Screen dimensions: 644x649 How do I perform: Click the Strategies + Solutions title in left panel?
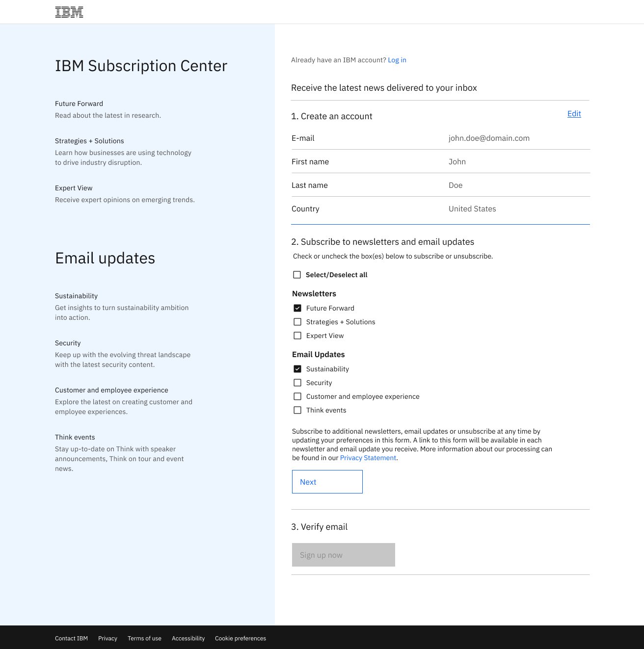pyautogui.click(x=89, y=141)
